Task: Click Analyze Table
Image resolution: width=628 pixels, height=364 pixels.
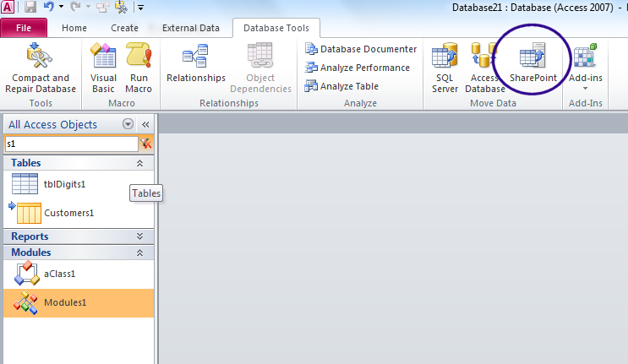Action: [341, 86]
